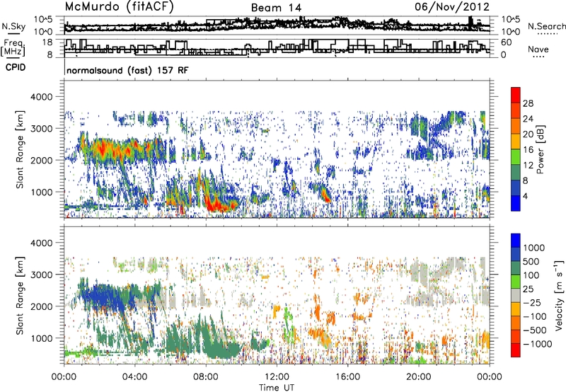Click the positive 500 velocity tick

(531, 262)
